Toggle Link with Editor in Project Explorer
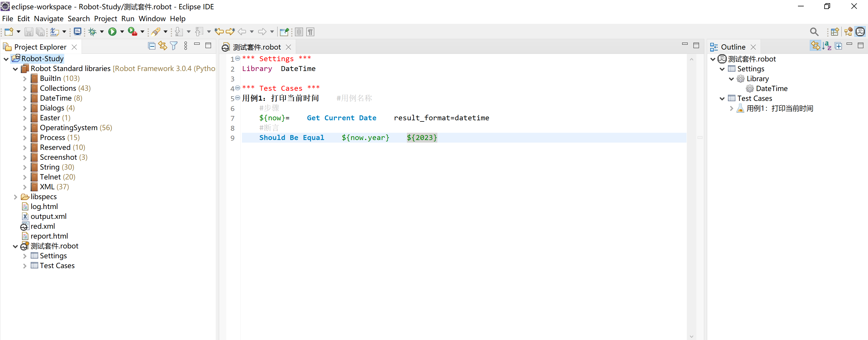868x340 pixels. pyautogui.click(x=163, y=46)
